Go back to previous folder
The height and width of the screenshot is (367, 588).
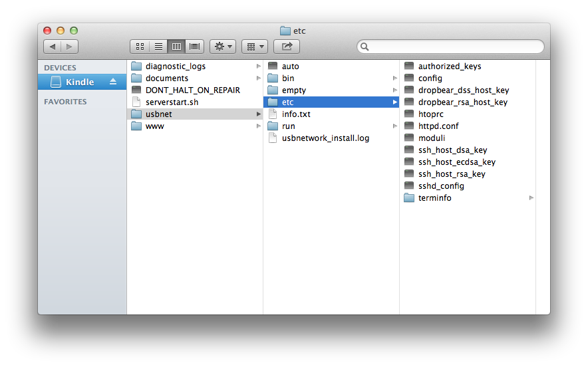[52, 47]
